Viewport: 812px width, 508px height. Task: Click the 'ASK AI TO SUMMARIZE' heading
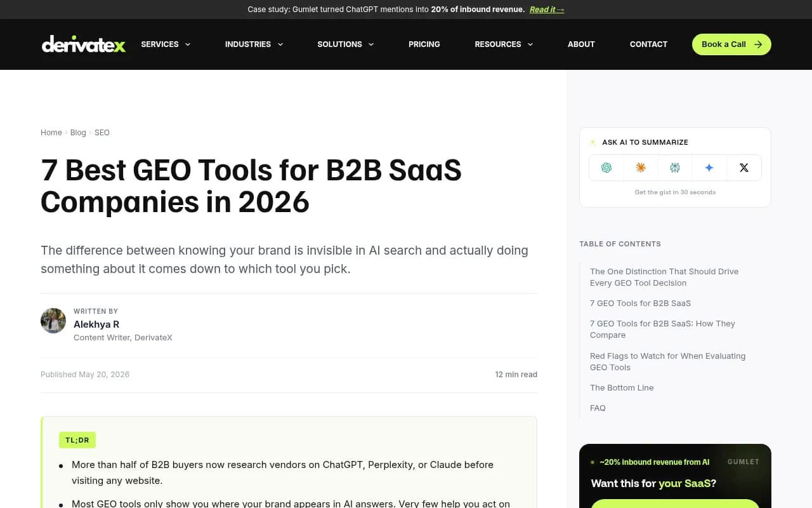coord(645,142)
